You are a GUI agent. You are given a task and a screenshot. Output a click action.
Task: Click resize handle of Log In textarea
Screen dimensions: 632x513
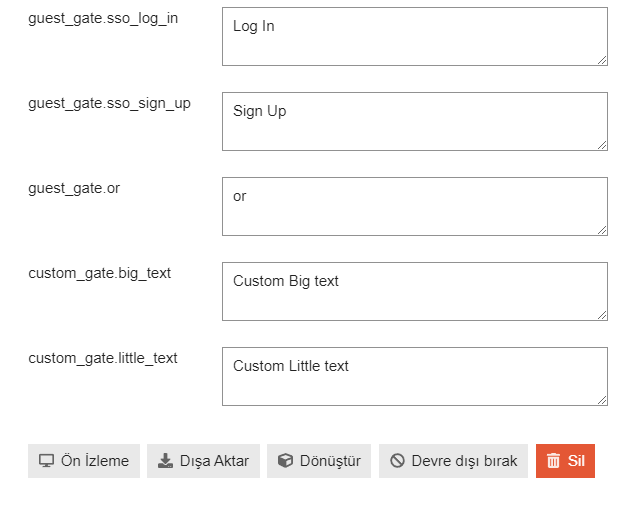click(602, 60)
